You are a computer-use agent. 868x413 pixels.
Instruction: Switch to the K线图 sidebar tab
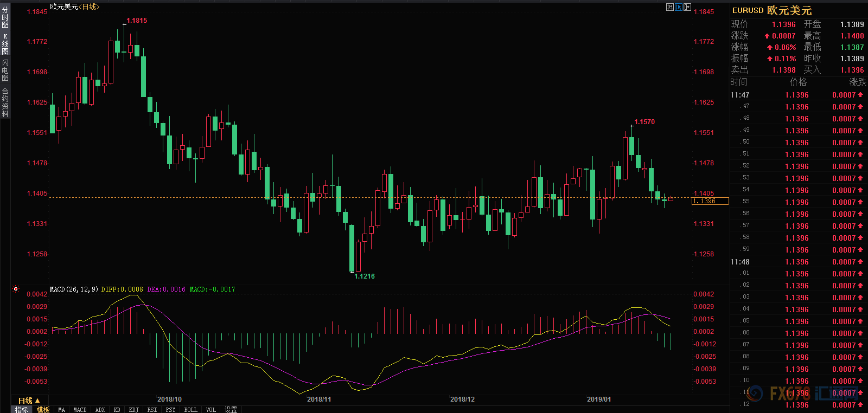(x=5, y=44)
